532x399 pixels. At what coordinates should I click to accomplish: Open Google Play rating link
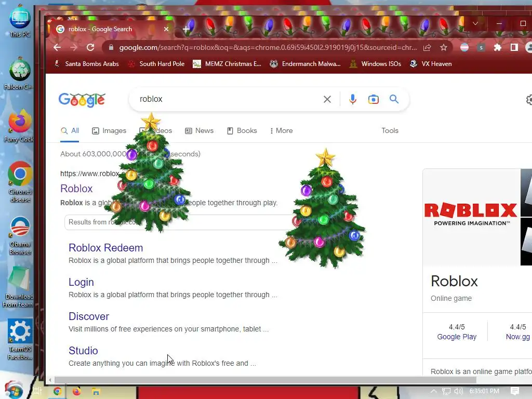[x=457, y=337]
